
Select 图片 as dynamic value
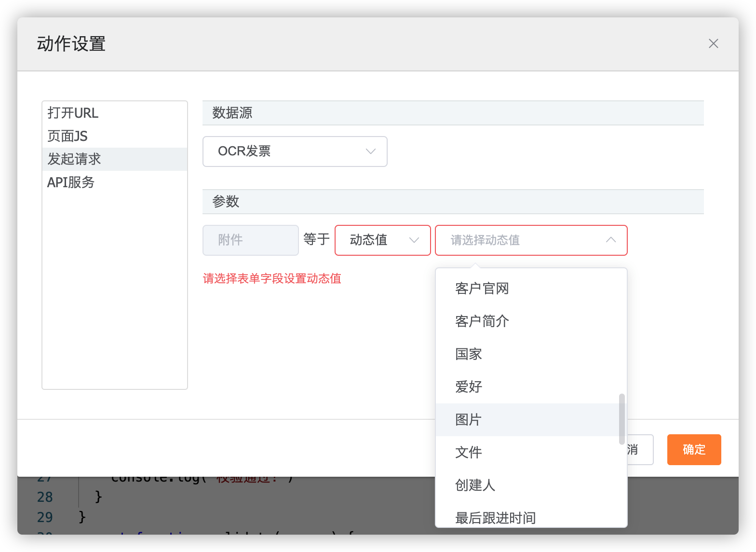coord(469,420)
